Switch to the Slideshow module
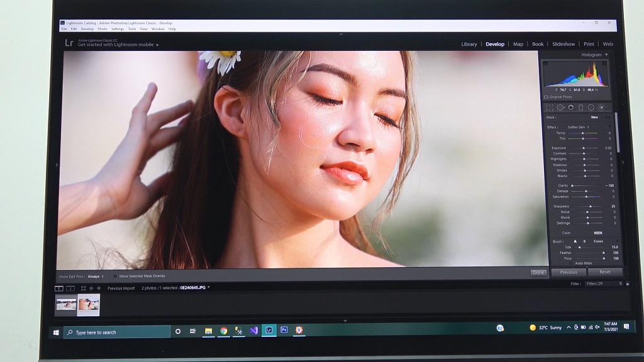This screenshot has width=644, height=362. (x=563, y=44)
